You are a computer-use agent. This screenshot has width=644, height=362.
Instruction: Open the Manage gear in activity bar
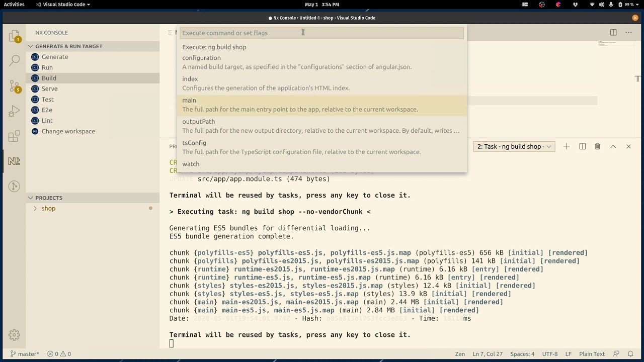coord(14,335)
